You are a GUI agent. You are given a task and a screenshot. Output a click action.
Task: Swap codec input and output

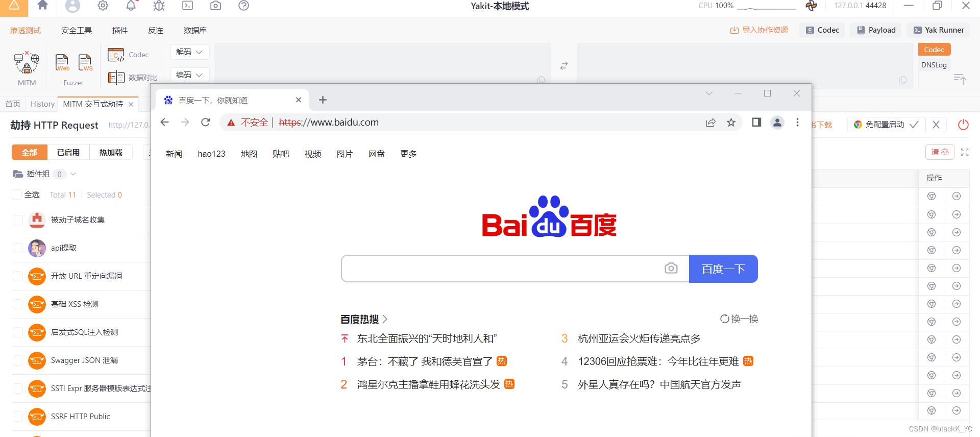[x=564, y=66]
